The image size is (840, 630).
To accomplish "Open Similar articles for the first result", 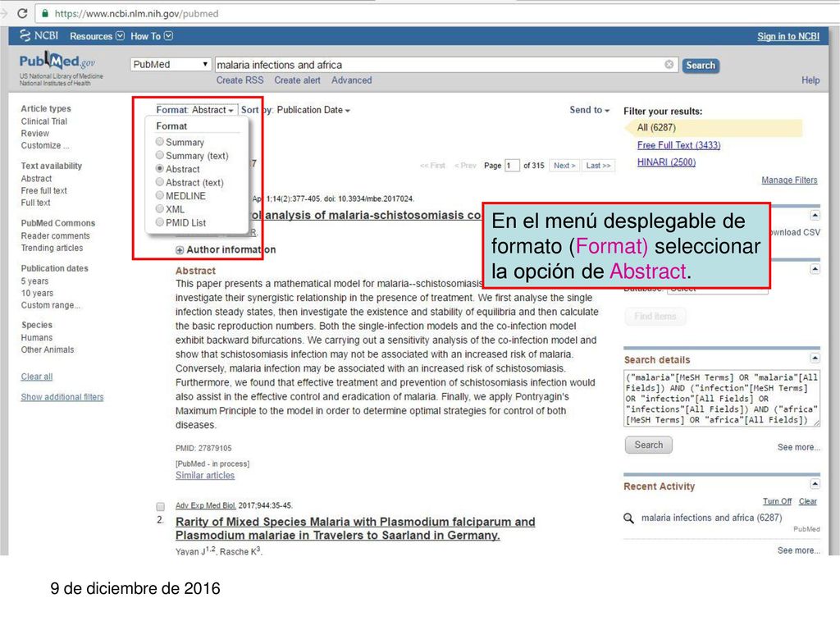I will pos(205,476).
